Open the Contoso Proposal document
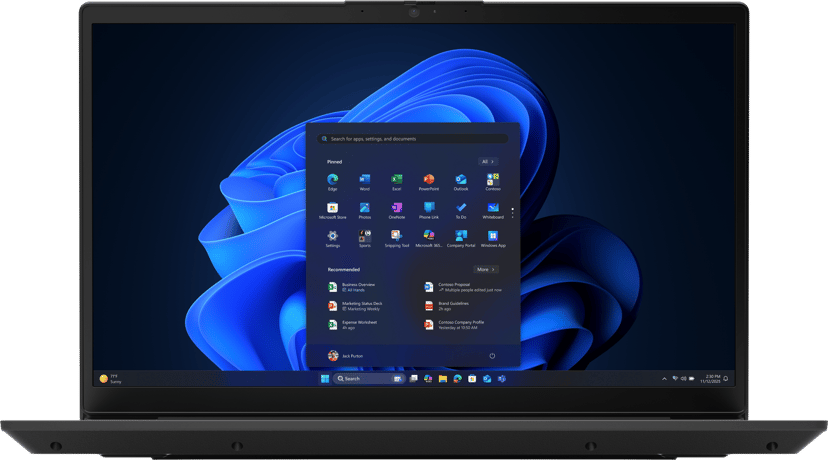 (463, 287)
